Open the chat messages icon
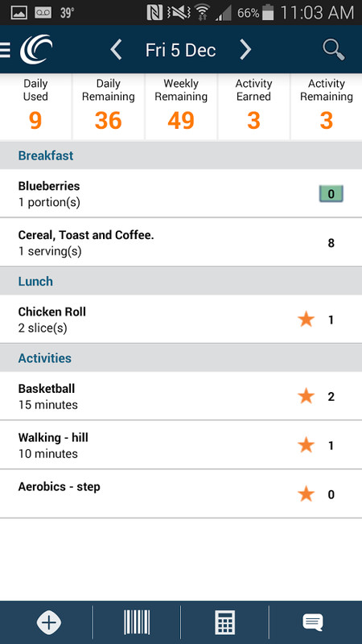This screenshot has height=644, width=362. [313, 622]
